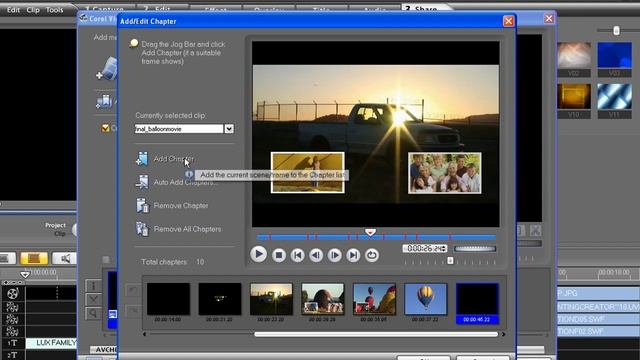
Task: Select the TIONF02.SWF clip on the timeline
Action: [598, 331]
